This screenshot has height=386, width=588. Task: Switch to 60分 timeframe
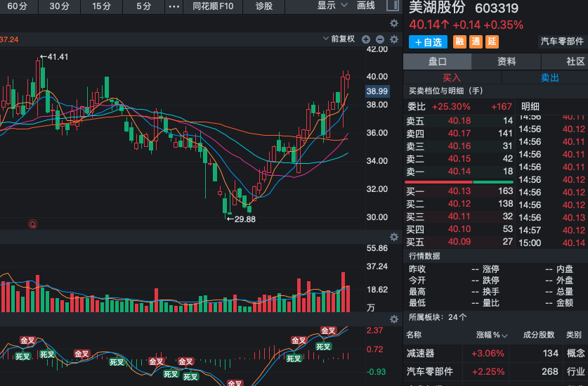coord(18,6)
